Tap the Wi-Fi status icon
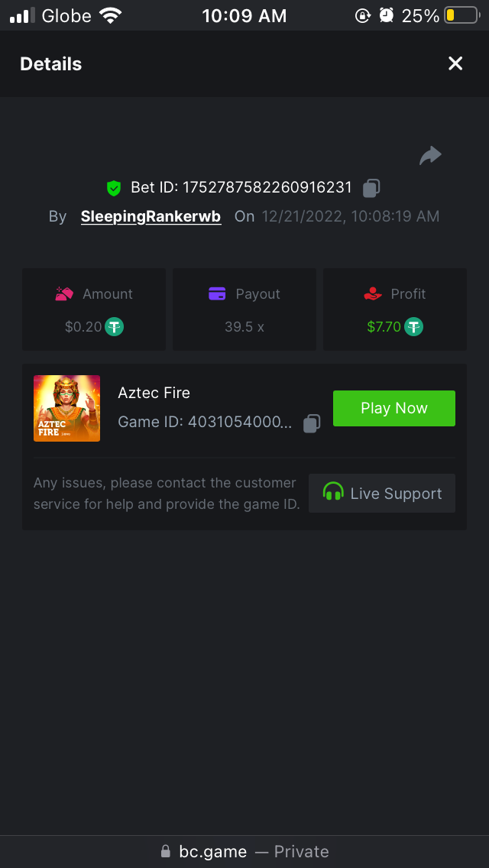489x868 pixels. click(112, 15)
